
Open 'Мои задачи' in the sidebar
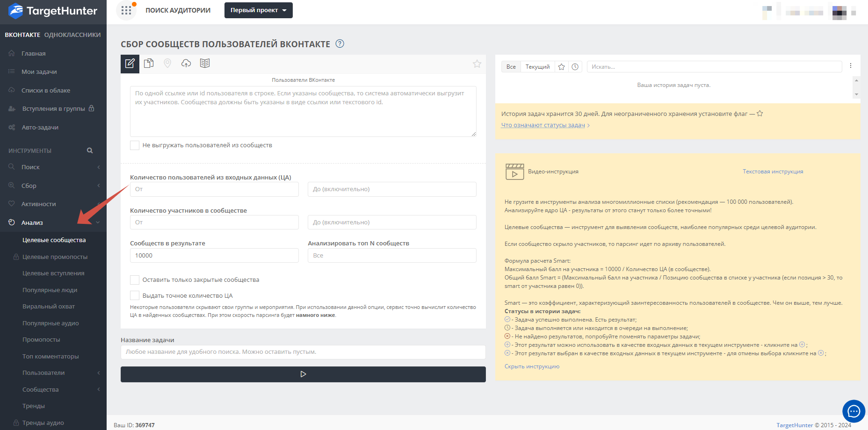point(39,72)
